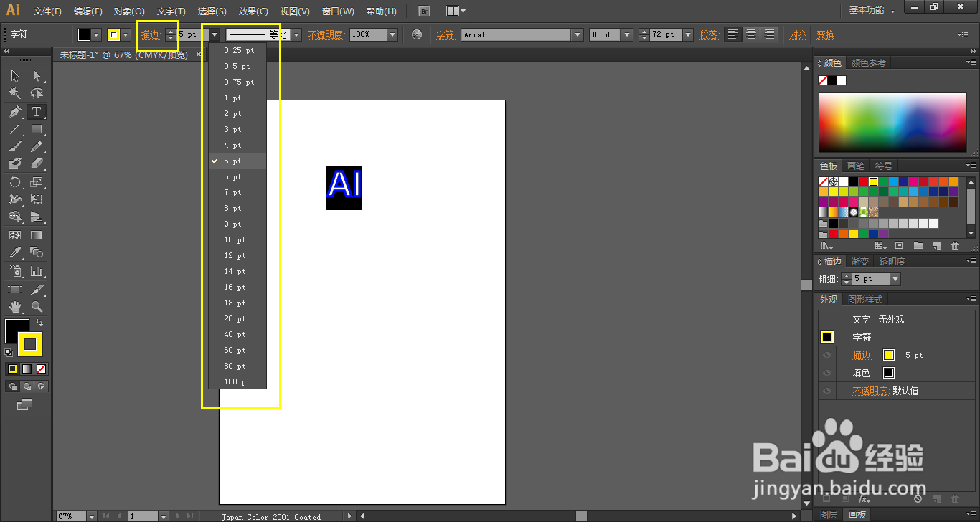
Task: Open the Bold font style dropdown
Action: click(626, 34)
